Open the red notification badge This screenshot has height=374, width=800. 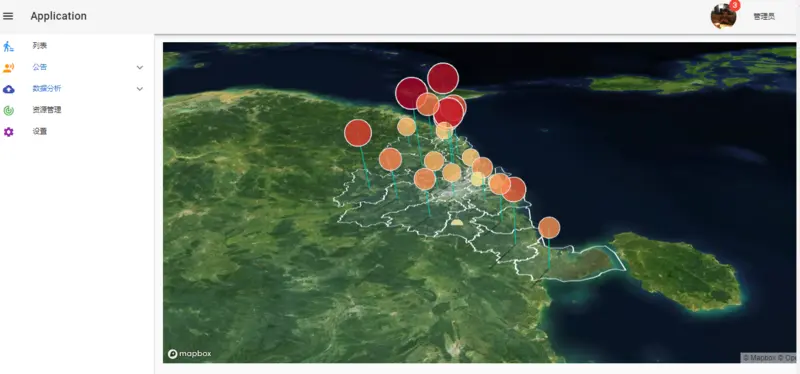[735, 5]
